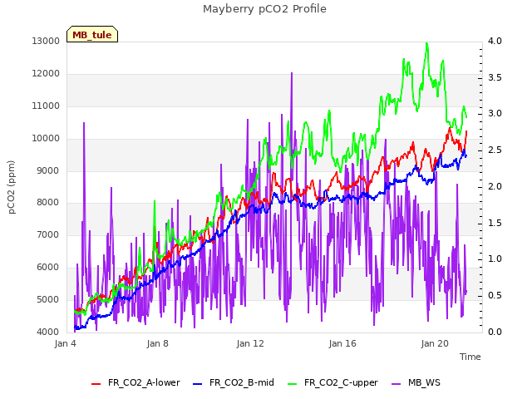This screenshot has height=399, width=532.
Task: Click the Jan 16 x-axis tick label
Action: coord(342,343)
